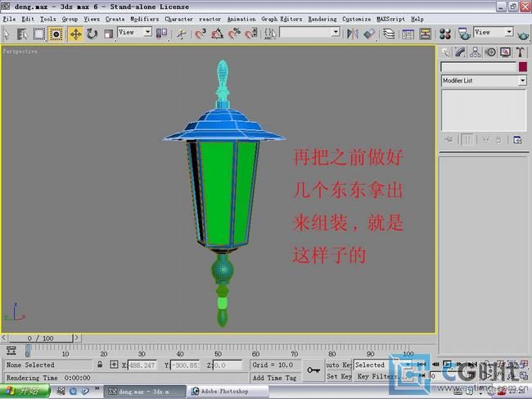Open the Selected key filter dropdown
The width and height of the screenshot is (532, 399).
coord(383,365)
